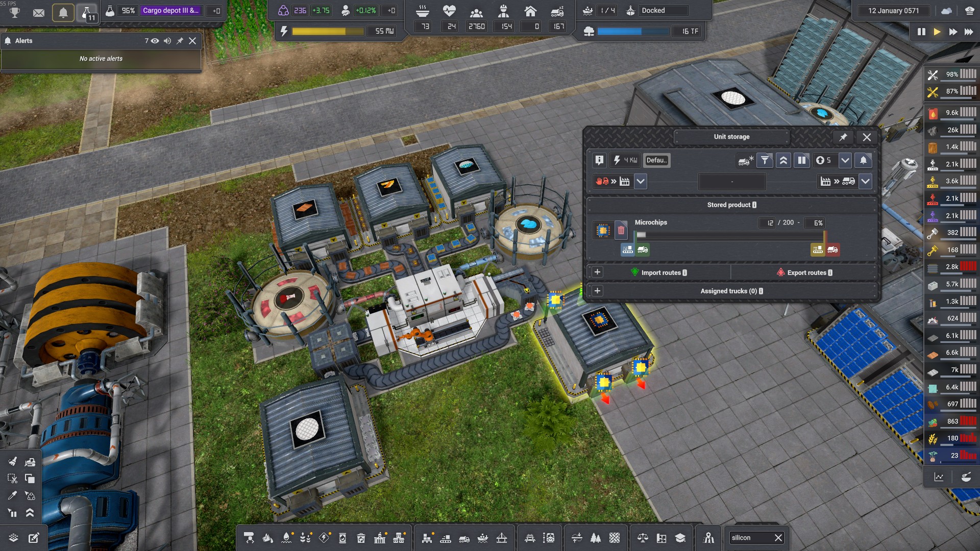Expand Assigned trucks with plus button

pos(597,291)
